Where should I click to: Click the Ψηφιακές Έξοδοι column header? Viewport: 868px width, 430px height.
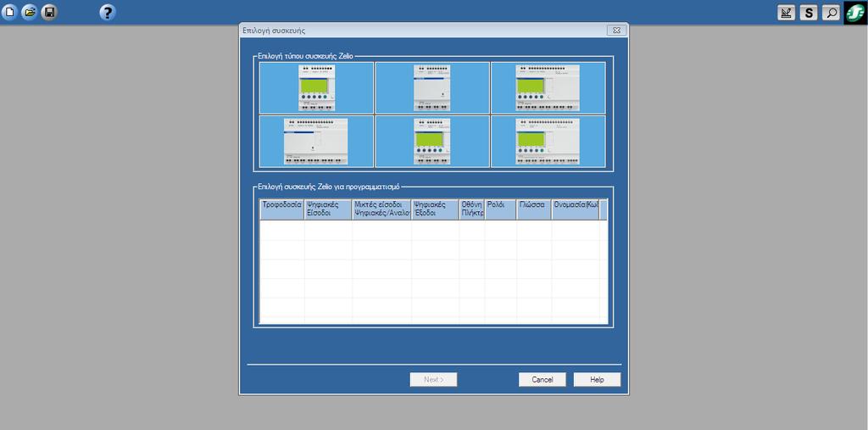[x=436, y=209]
